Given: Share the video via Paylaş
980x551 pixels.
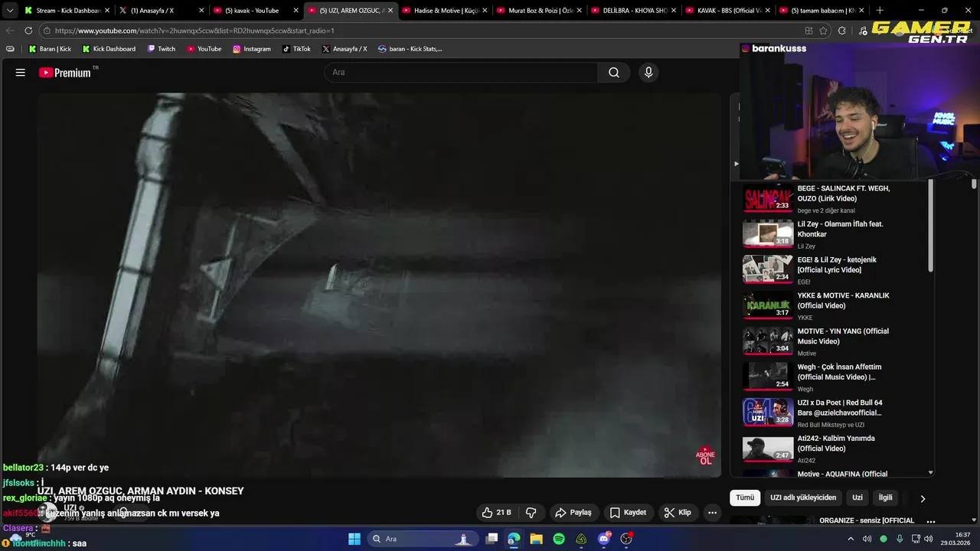Looking at the screenshot, I should (x=573, y=513).
